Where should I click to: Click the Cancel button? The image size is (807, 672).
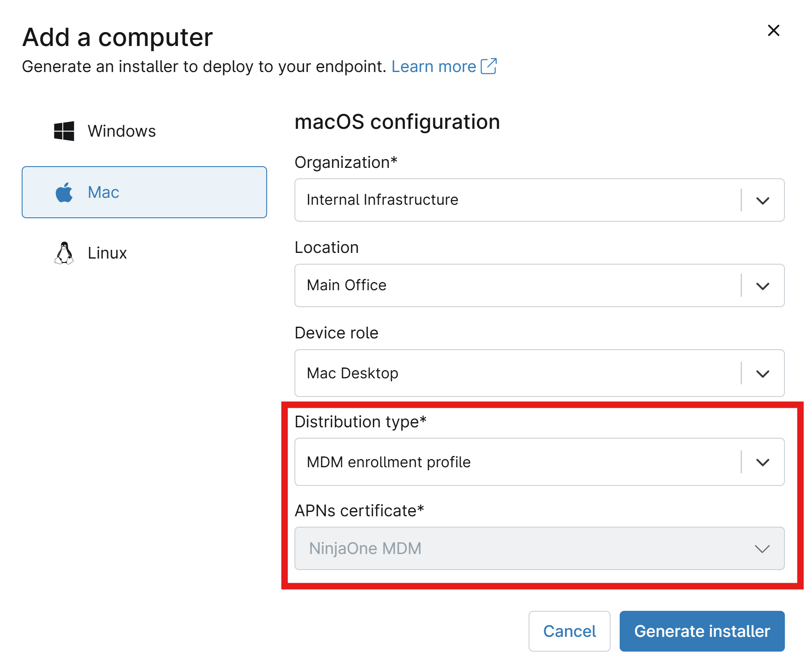[569, 631]
